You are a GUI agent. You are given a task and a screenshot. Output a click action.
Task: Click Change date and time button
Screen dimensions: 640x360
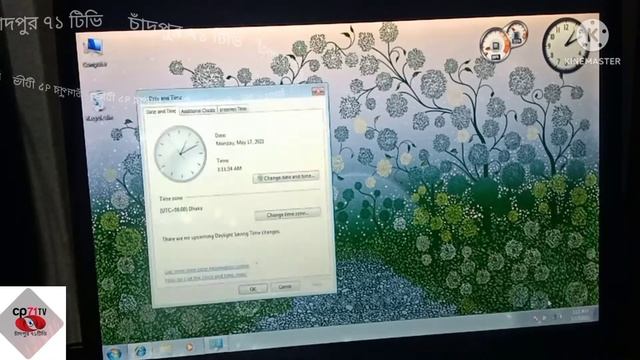point(286,177)
